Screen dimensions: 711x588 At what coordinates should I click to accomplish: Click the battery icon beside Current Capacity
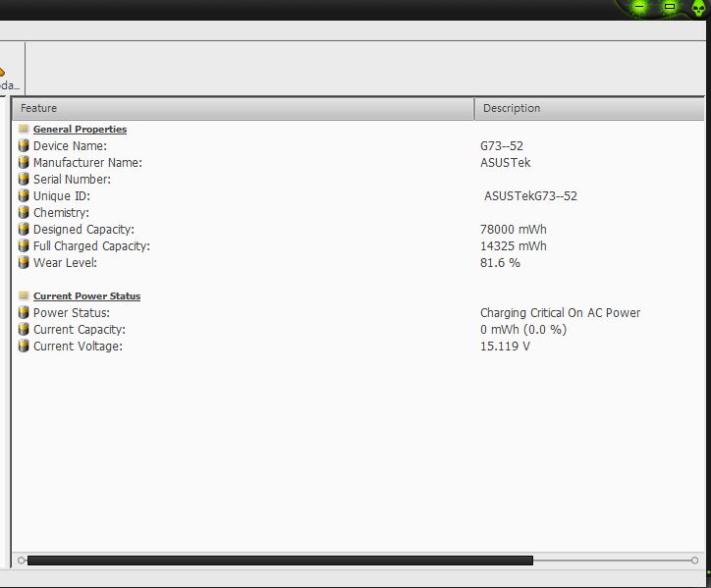coord(24,329)
